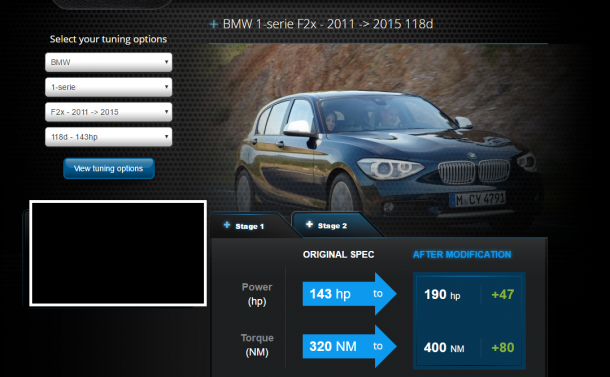Click the 143 hp original power arrow
The height and width of the screenshot is (377, 610).
pyautogui.click(x=349, y=294)
